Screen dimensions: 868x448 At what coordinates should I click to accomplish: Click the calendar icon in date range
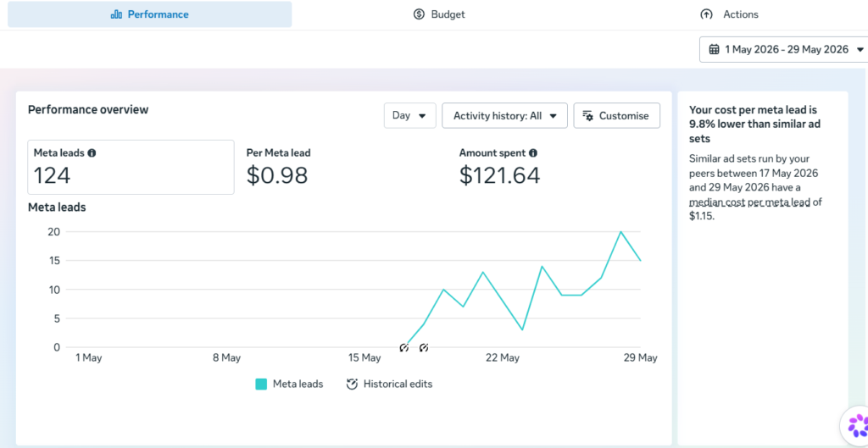pyautogui.click(x=714, y=50)
